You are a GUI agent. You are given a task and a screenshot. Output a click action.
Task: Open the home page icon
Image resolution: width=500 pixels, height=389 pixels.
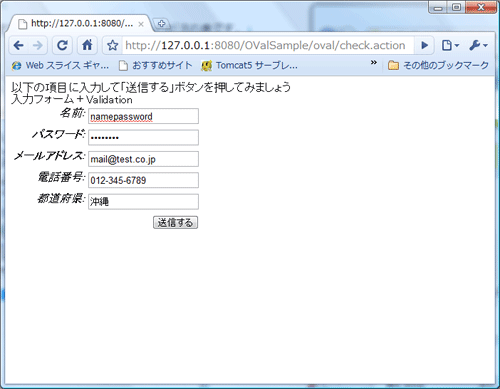tap(87, 45)
